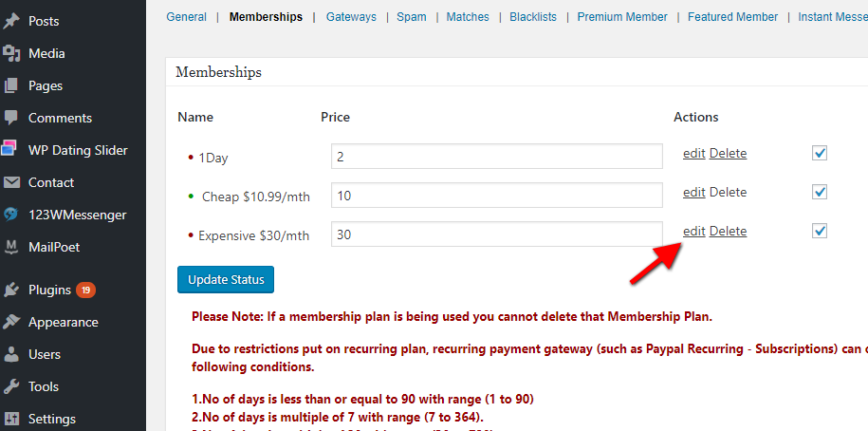Toggle the Cheap $10.99/mth checkbox
Image resolution: width=868 pixels, height=431 pixels.
click(820, 192)
